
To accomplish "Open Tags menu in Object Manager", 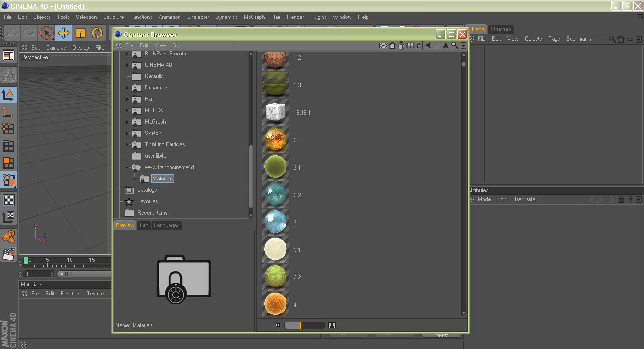I will pyautogui.click(x=554, y=39).
